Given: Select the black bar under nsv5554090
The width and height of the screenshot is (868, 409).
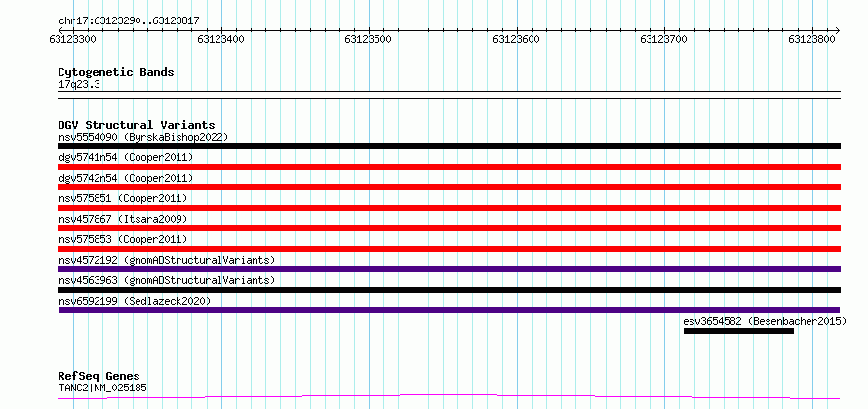Looking at the screenshot, I should coord(449,146).
